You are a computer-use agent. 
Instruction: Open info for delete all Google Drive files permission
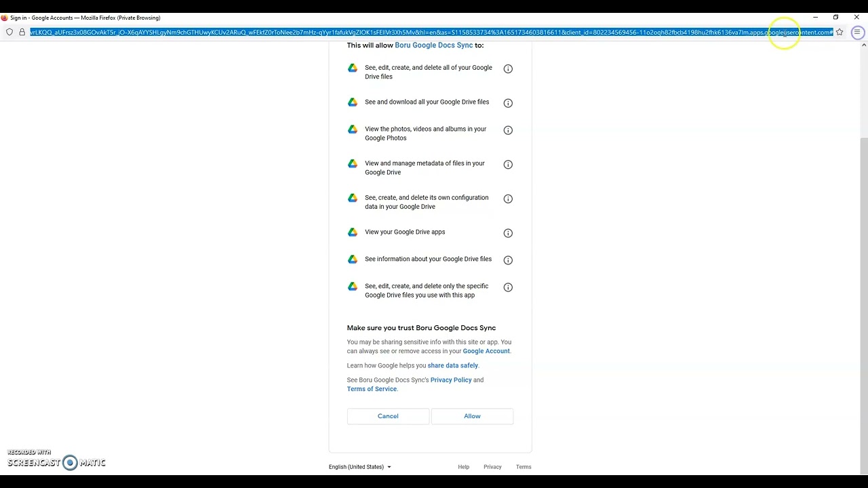pyautogui.click(x=508, y=68)
